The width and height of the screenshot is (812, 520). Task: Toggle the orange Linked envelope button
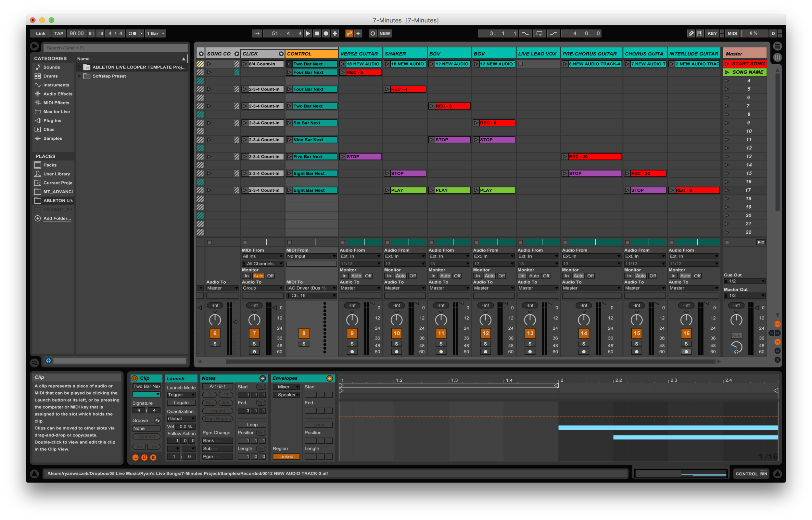(x=286, y=457)
